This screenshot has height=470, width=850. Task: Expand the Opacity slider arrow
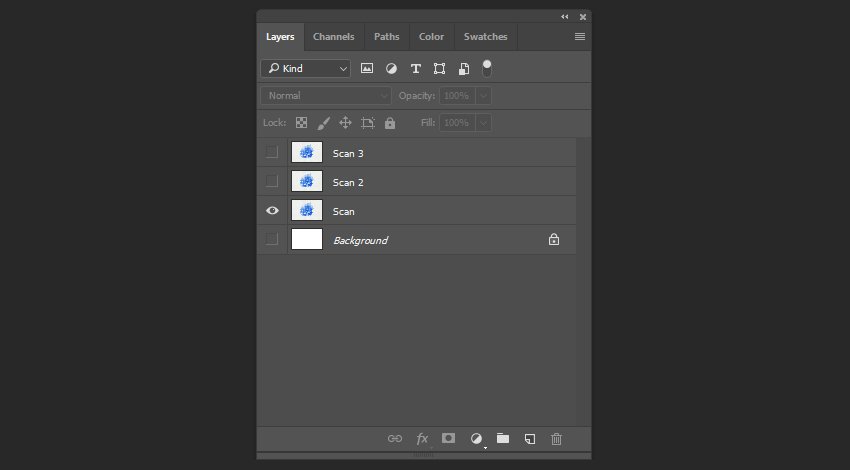tap(483, 96)
